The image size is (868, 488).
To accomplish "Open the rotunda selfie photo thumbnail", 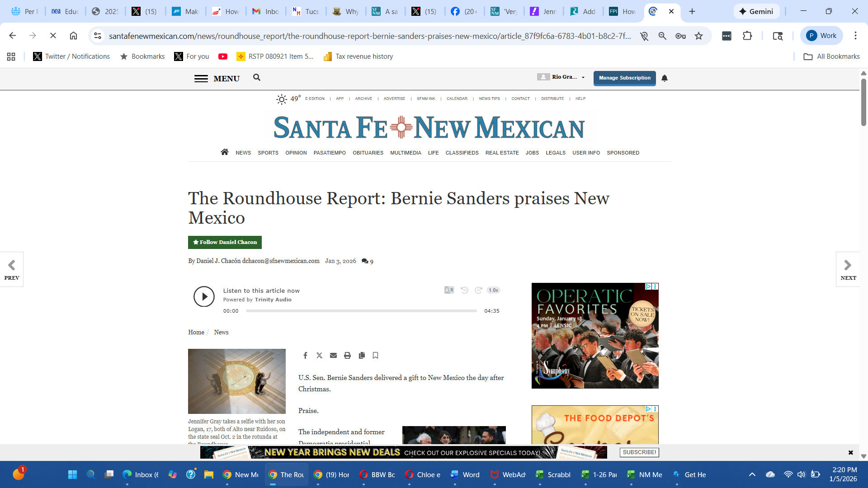I will tap(236, 381).
